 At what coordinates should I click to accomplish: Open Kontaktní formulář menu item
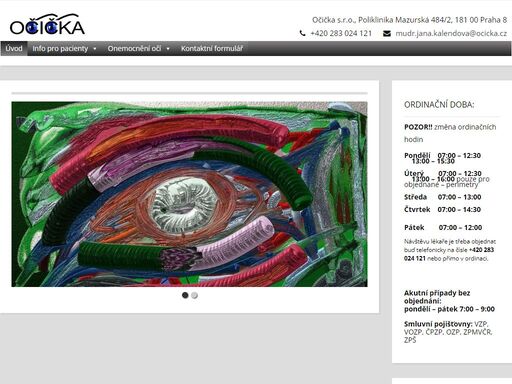(x=212, y=49)
